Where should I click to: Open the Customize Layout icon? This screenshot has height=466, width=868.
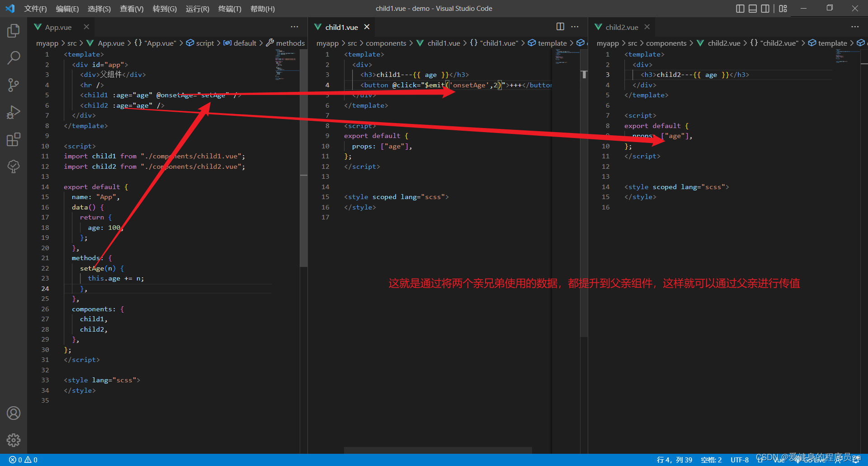[x=783, y=9]
